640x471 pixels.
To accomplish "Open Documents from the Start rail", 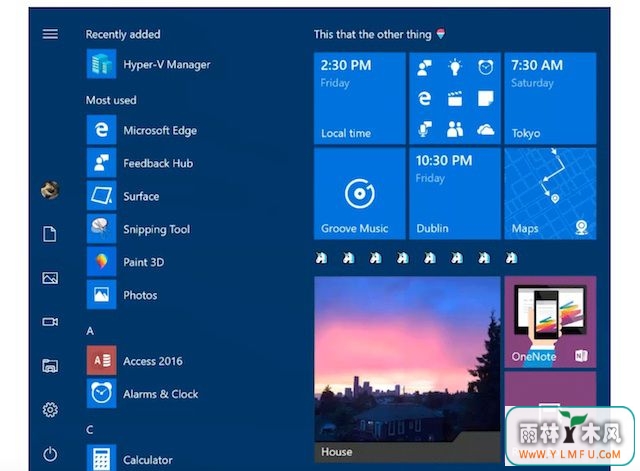I will click(50, 234).
